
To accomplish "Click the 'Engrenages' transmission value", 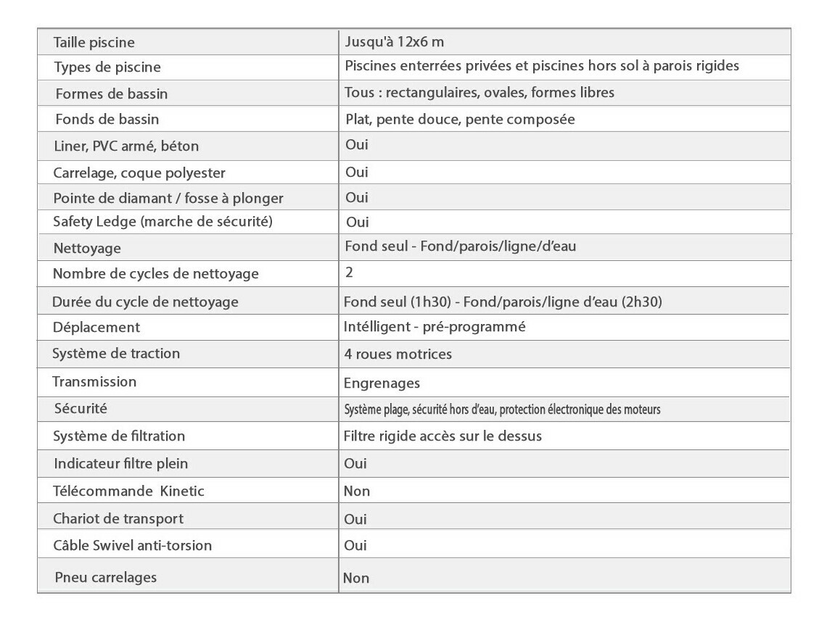I will tap(382, 383).
